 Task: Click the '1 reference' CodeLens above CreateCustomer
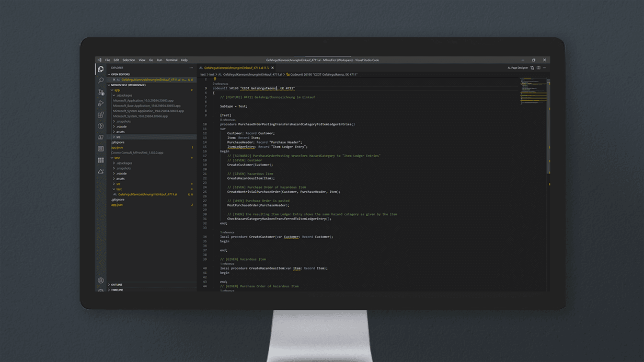227,232
